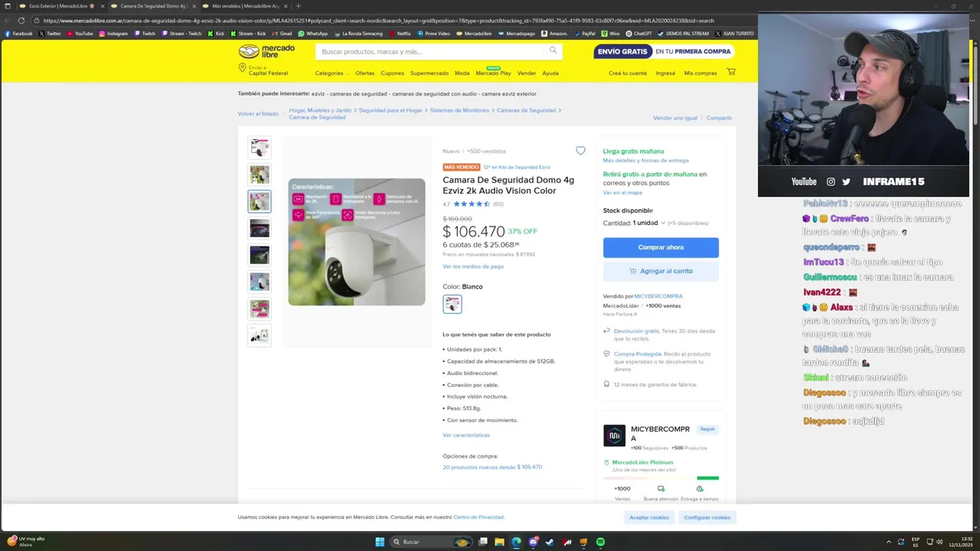Open Ofertas in the navigation menu
This screenshot has width=980, height=551.
[364, 73]
